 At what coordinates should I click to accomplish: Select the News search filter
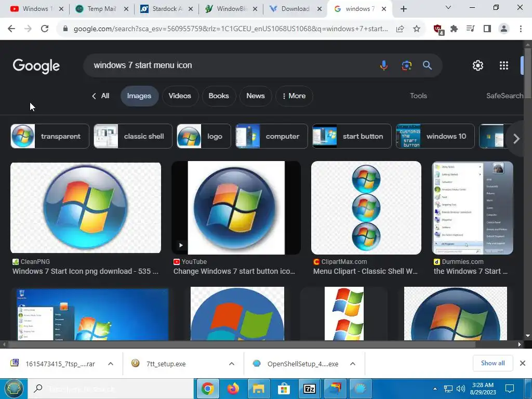256,96
